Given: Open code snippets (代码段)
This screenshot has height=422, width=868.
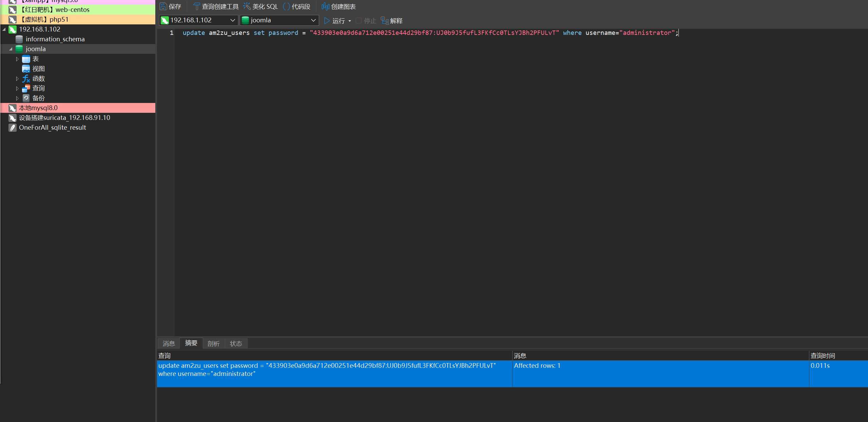Looking at the screenshot, I should tap(296, 6).
